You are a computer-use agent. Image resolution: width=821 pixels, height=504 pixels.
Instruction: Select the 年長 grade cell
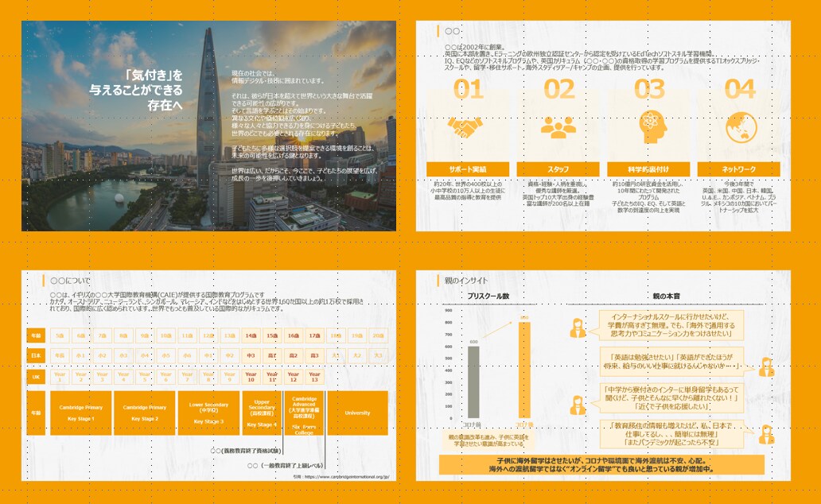click(x=60, y=355)
